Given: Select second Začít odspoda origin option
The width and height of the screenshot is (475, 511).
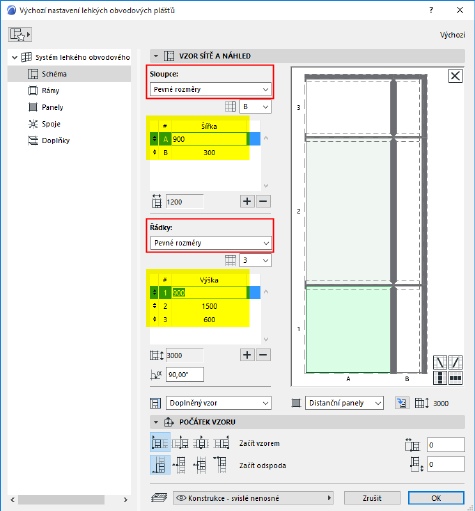Looking at the screenshot, I should pos(180,465).
